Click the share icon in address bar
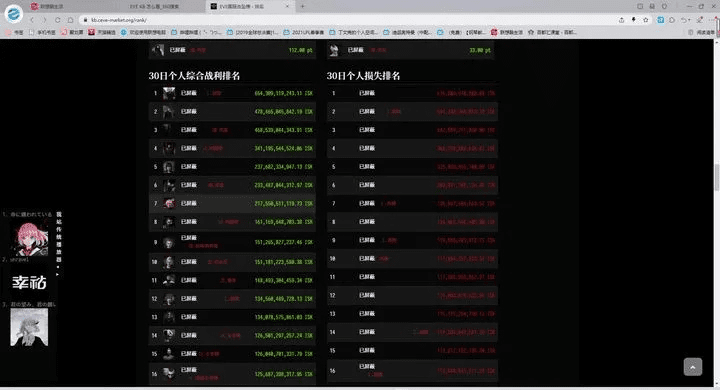Screen dimensions: 720x390 point(621,20)
